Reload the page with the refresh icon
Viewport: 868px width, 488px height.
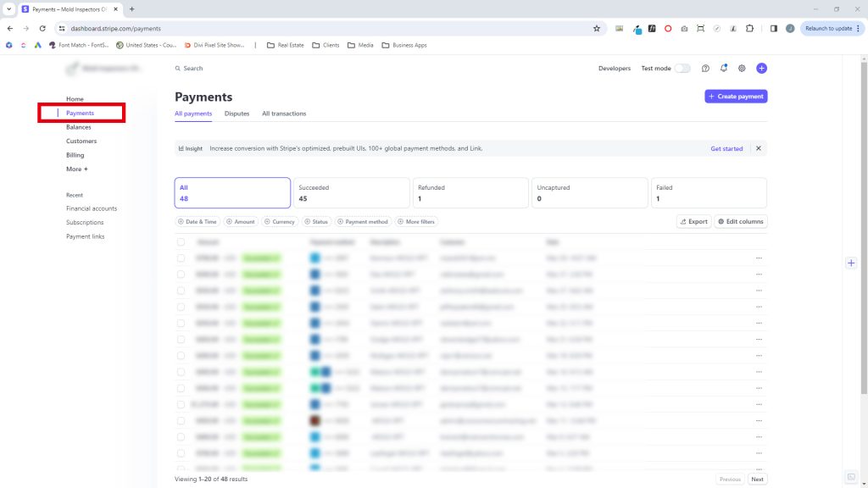click(42, 28)
